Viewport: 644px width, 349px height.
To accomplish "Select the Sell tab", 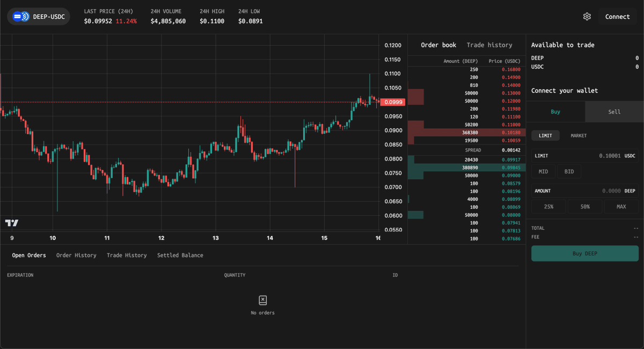I will pyautogui.click(x=614, y=112).
